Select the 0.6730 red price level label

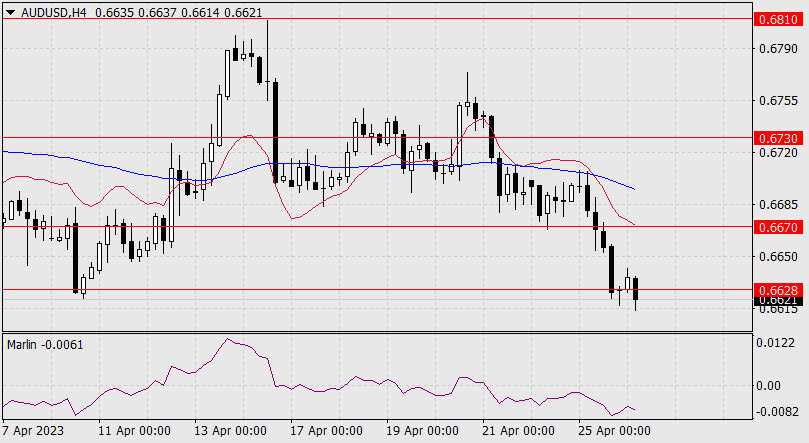point(779,138)
